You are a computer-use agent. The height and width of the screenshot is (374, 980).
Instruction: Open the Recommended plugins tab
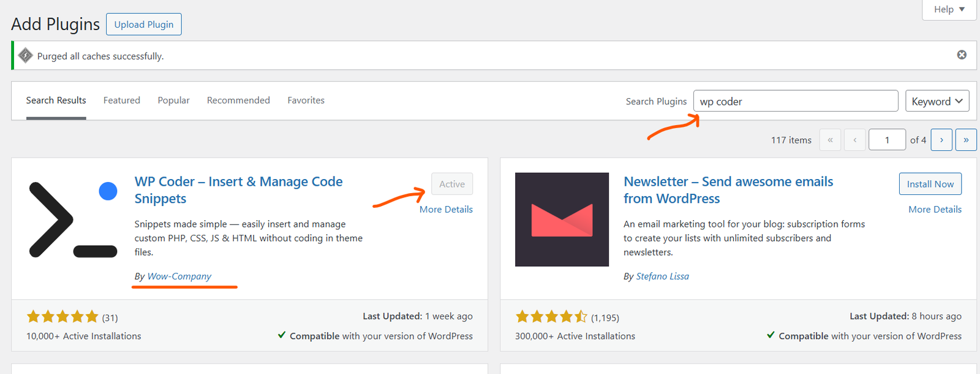click(x=238, y=101)
